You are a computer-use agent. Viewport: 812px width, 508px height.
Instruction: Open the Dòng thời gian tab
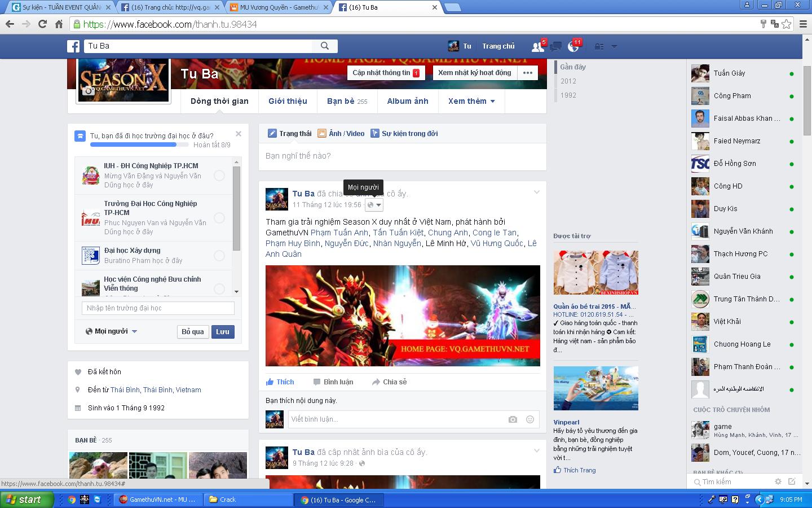click(x=219, y=101)
